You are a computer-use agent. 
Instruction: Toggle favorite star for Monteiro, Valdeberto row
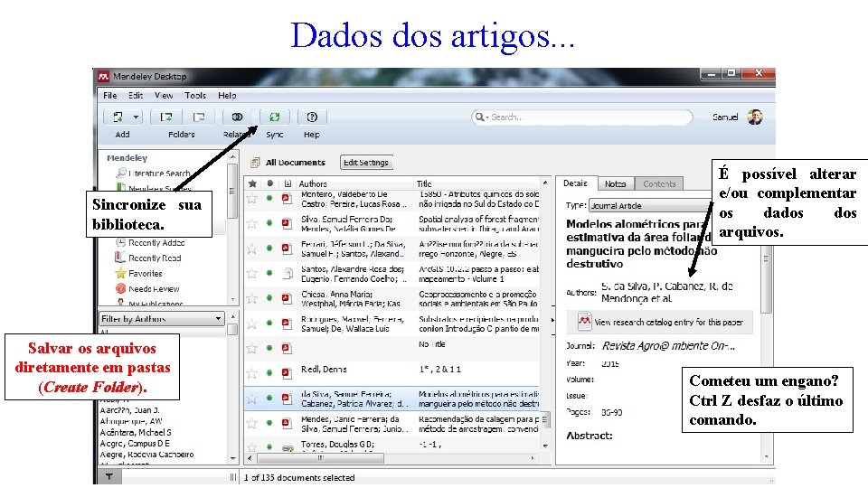click(252, 198)
